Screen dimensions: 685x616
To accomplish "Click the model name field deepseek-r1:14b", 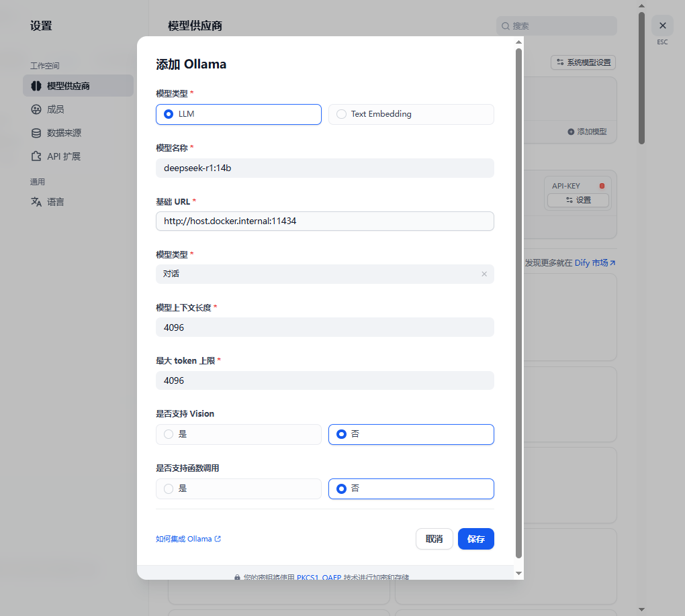I will tap(324, 168).
